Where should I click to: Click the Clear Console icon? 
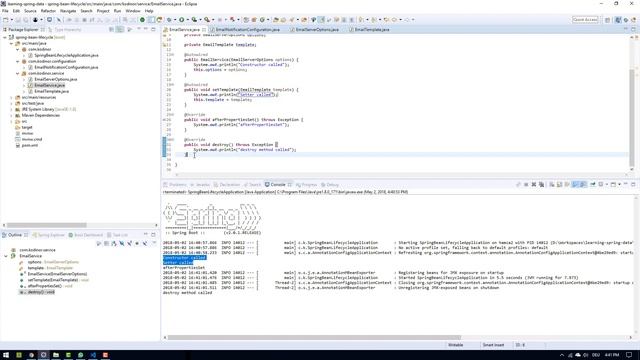(x=551, y=184)
